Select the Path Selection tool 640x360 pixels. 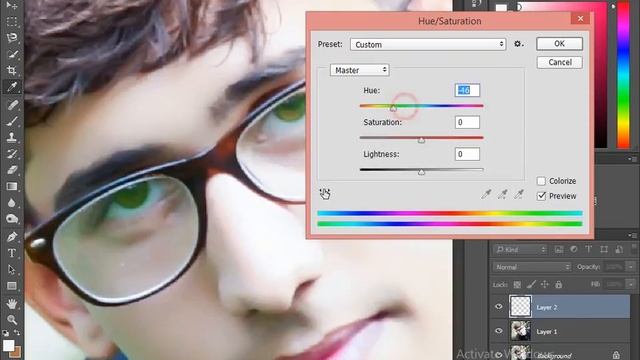(12, 269)
